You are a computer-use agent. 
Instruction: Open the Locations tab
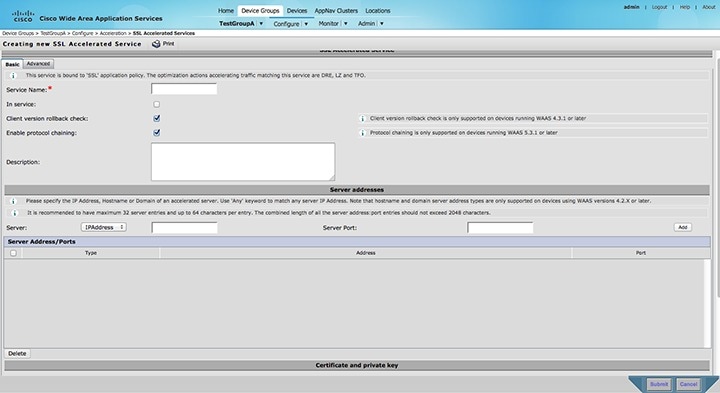pyautogui.click(x=378, y=11)
